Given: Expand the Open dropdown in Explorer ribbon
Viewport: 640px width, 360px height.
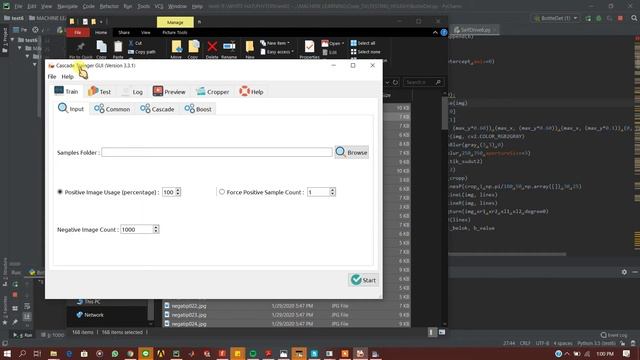Looking at the screenshot, I should coord(333,43).
